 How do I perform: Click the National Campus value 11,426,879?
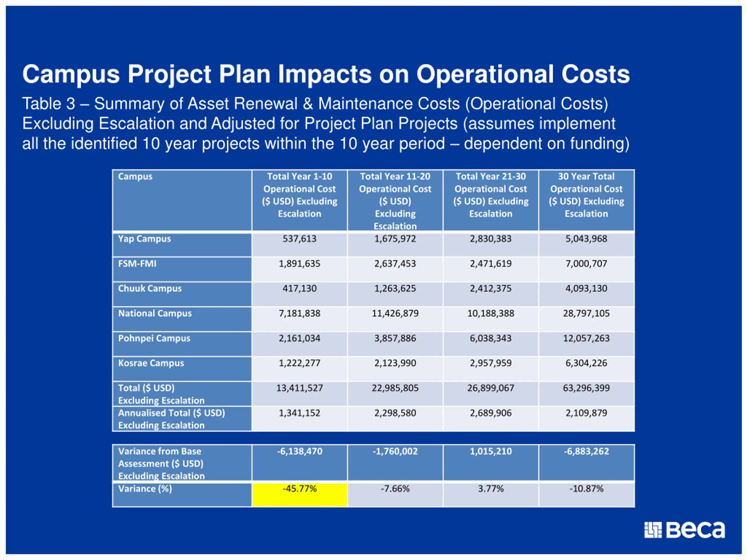(395, 314)
